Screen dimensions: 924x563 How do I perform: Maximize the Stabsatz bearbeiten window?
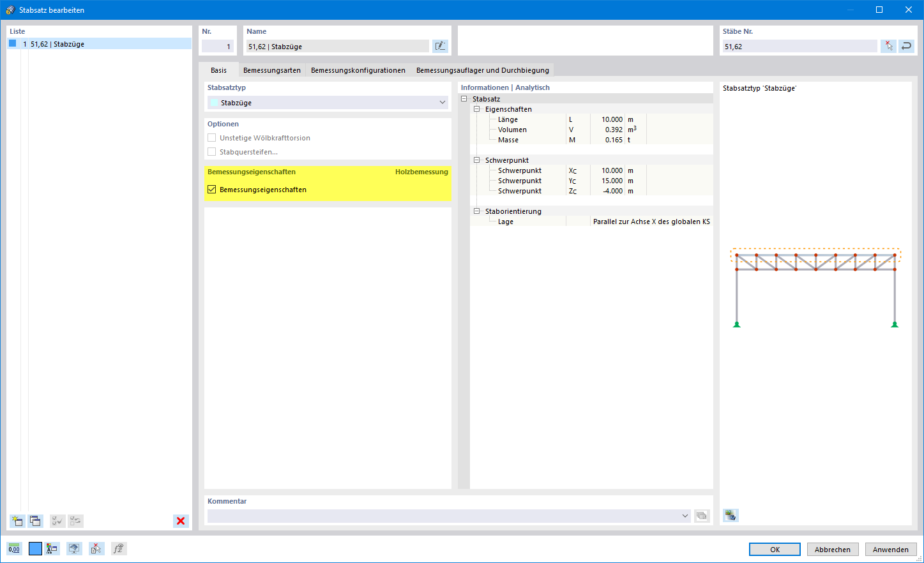pyautogui.click(x=879, y=10)
